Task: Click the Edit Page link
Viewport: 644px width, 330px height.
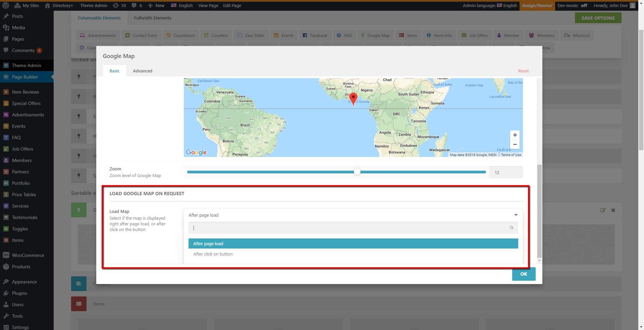Action: pyautogui.click(x=232, y=5)
